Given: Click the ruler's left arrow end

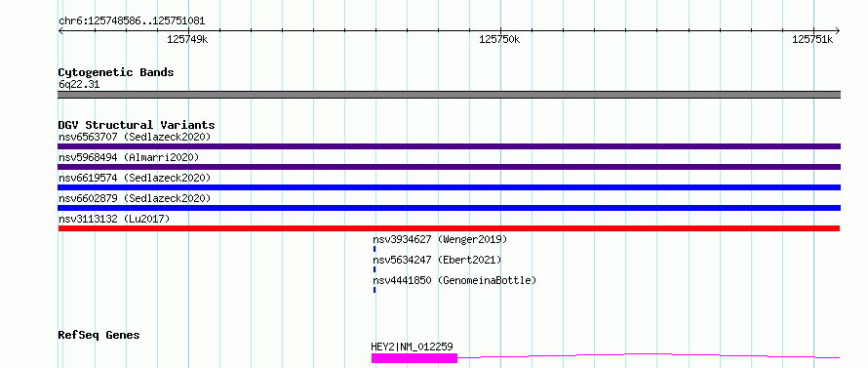Looking at the screenshot, I should click(x=60, y=30).
